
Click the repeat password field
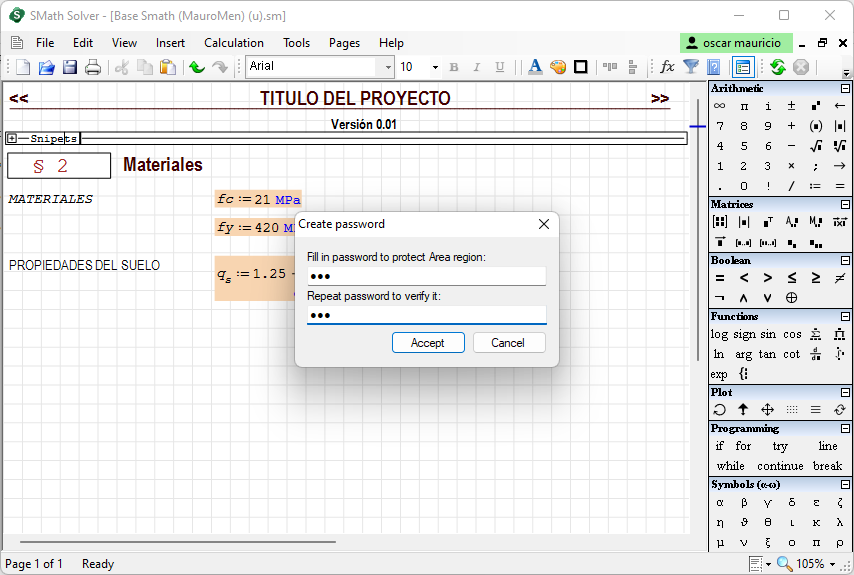[426, 315]
